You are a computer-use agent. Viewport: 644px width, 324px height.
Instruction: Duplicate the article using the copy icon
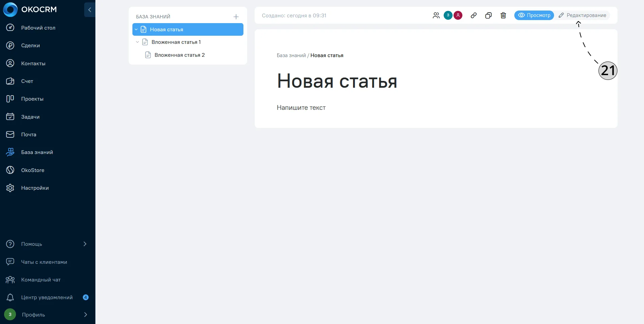click(x=489, y=15)
